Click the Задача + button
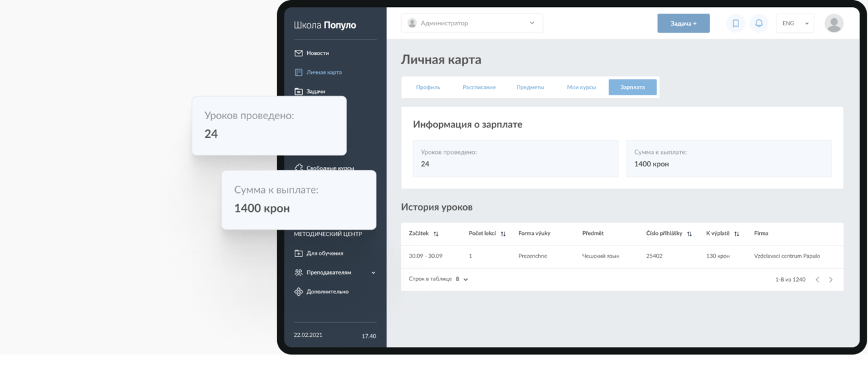This screenshot has height=371, width=868. (x=683, y=23)
